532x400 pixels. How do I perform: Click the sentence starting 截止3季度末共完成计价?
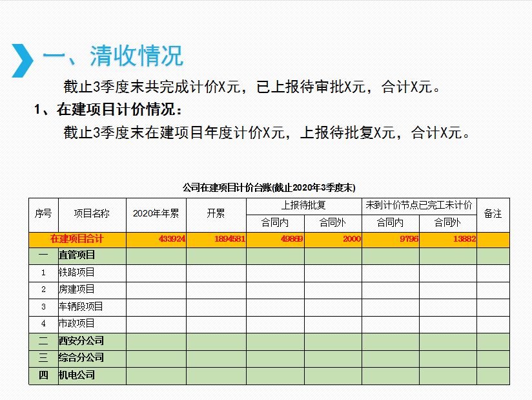[252, 87]
